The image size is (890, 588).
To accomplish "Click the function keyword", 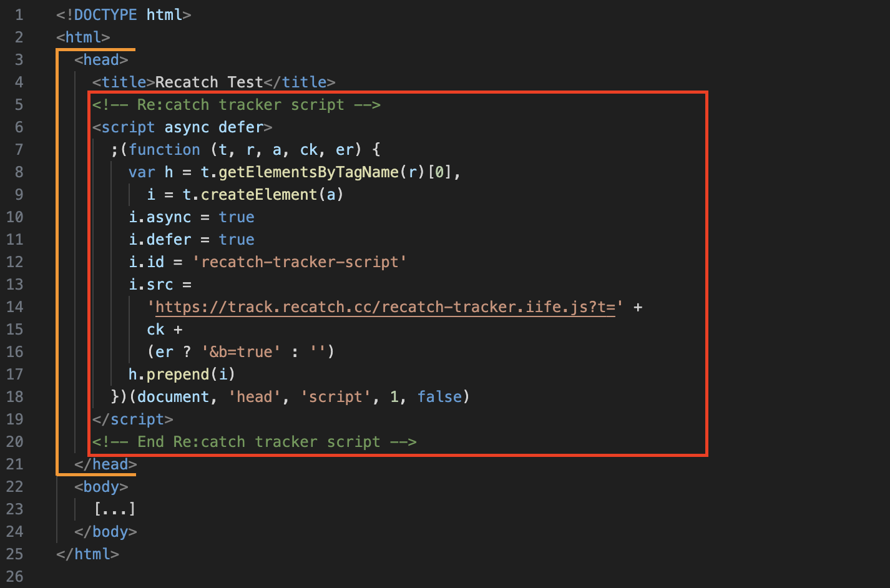I will [x=164, y=150].
